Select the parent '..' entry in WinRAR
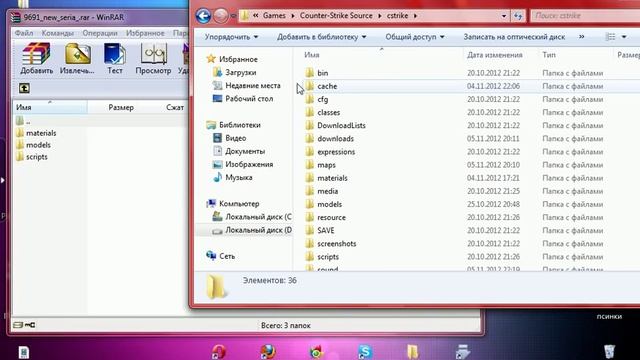 click(23, 121)
